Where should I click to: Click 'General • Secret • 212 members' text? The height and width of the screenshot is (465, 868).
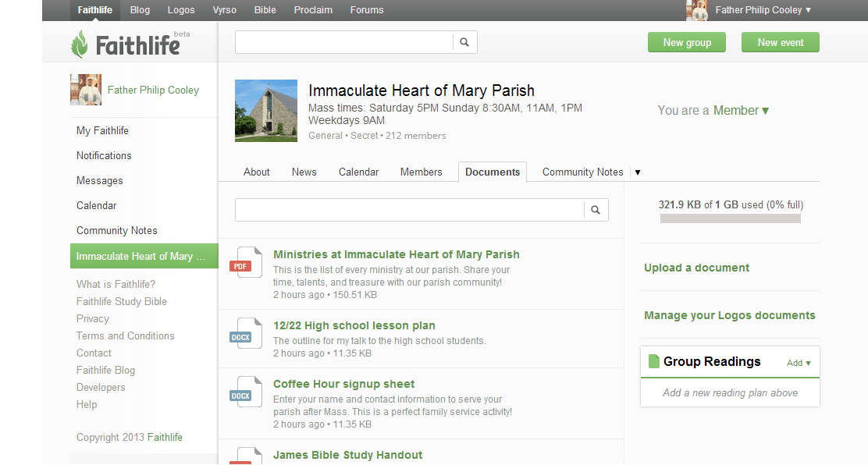pos(377,136)
